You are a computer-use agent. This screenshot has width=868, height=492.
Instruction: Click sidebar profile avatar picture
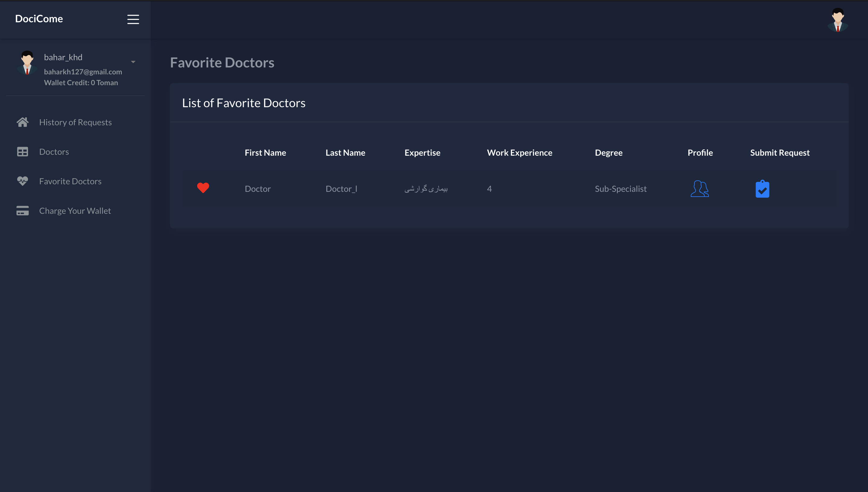(27, 63)
